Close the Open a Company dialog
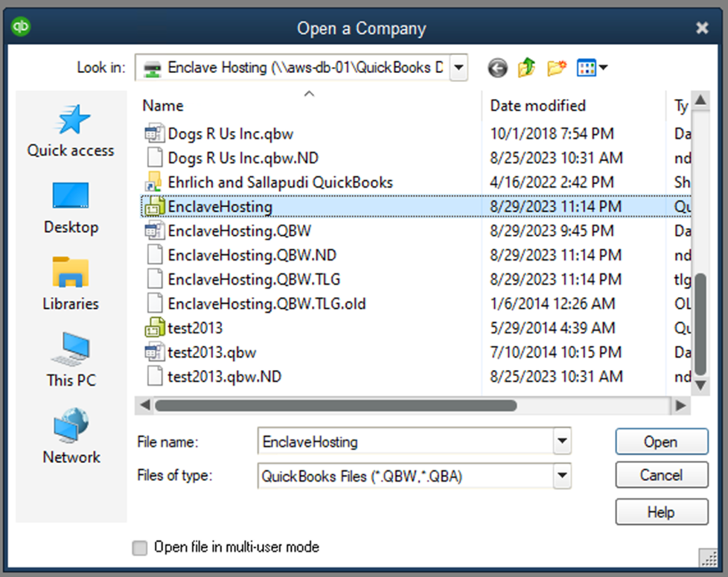The width and height of the screenshot is (728, 577). [x=702, y=28]
